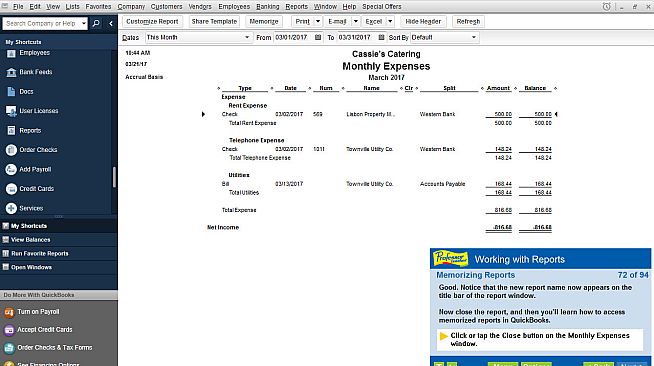Select View Balances panel tab
This screenshot has width=654, height=366.
point(58,240)
